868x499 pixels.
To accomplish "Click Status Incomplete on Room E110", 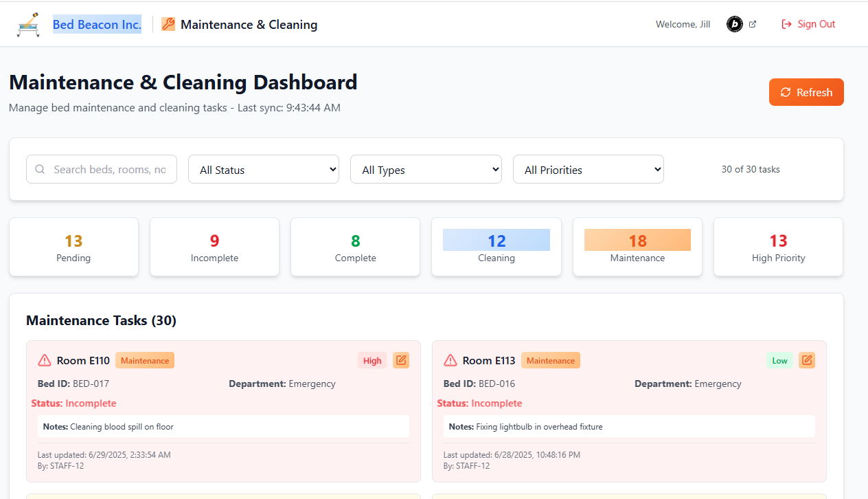I will [74, 403].
